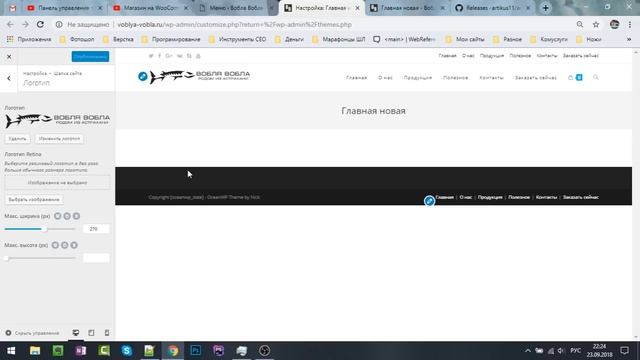Click Заказать сейчас in top bar menu
The width and height of the screenshot is (640, 360).
pyautogui.click(x=580, y=56)
